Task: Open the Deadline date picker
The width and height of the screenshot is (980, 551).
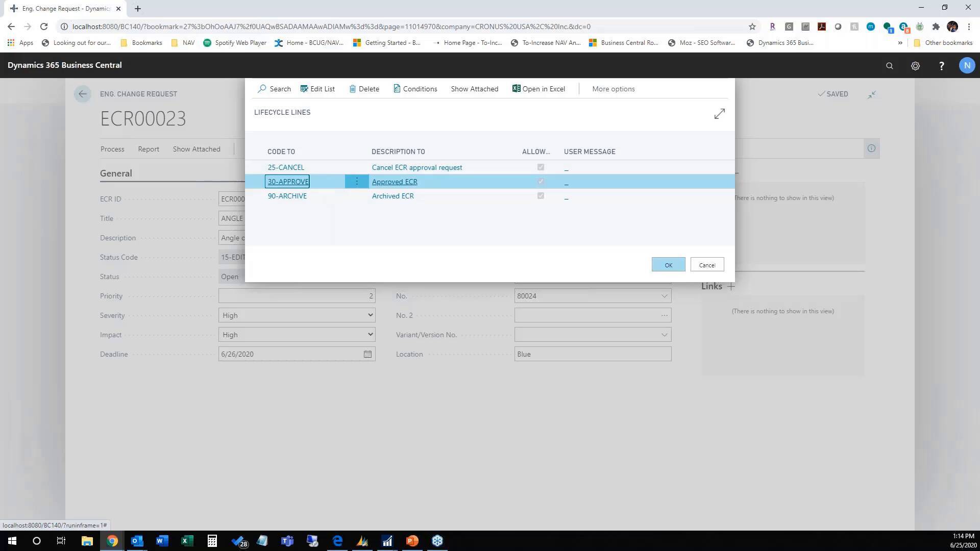Action: (x=367, y=354)
